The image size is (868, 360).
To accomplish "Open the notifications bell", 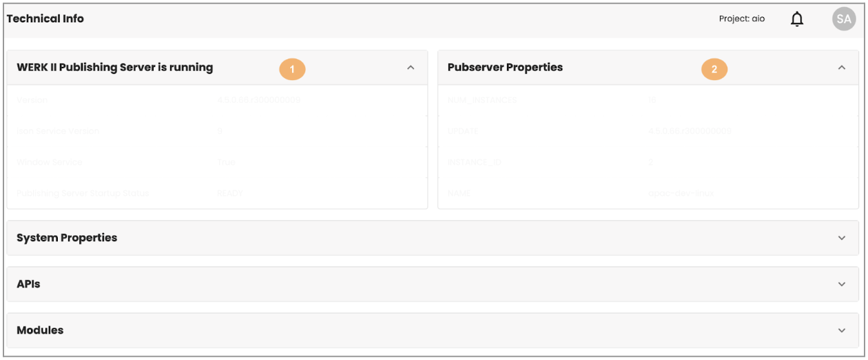I will click(797, 20).
